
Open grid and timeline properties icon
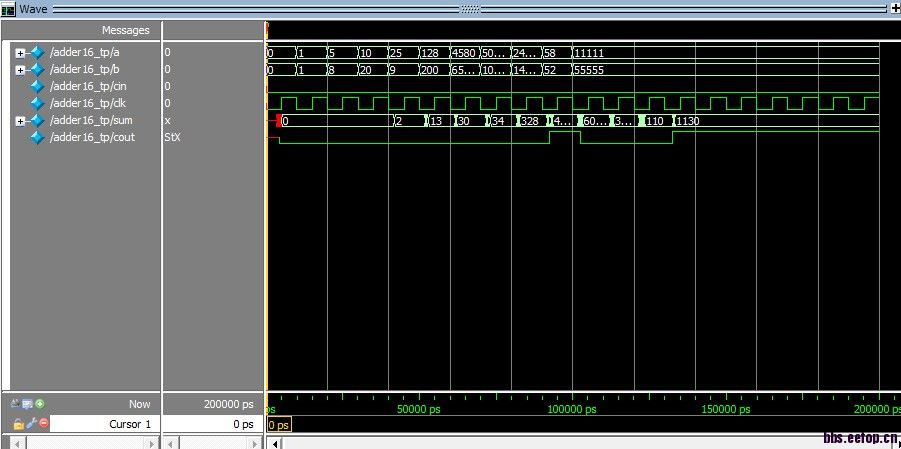point(28,404)
